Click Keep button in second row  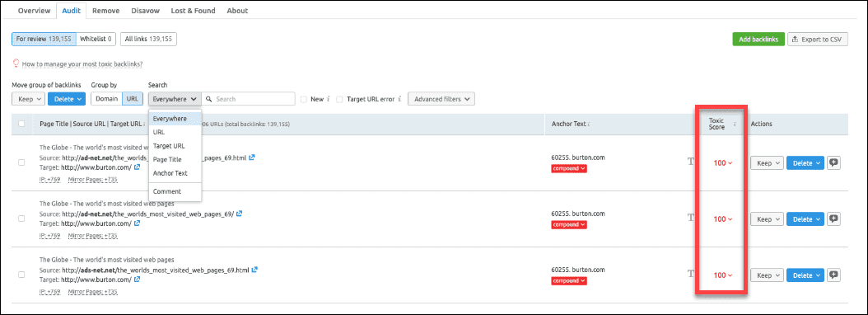767,219
